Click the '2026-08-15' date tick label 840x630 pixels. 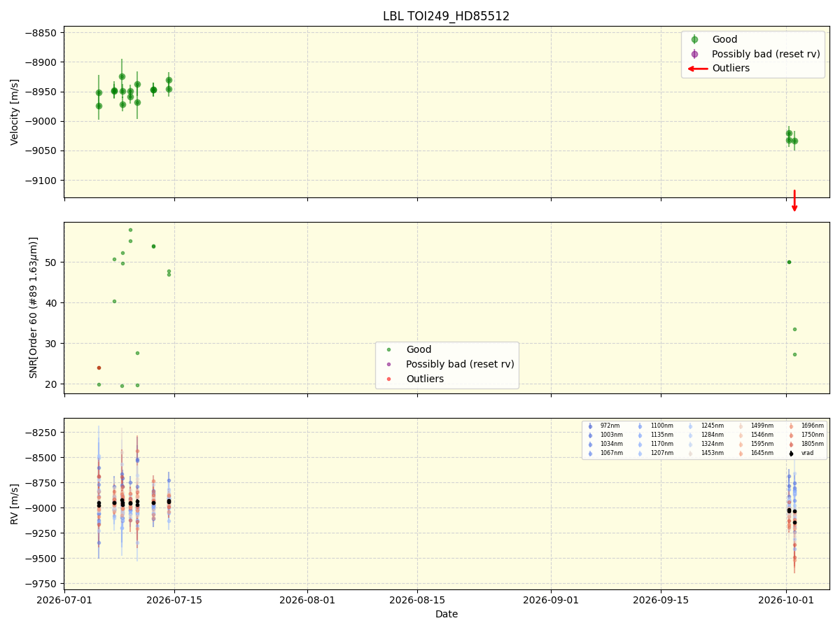pos(418,600)
